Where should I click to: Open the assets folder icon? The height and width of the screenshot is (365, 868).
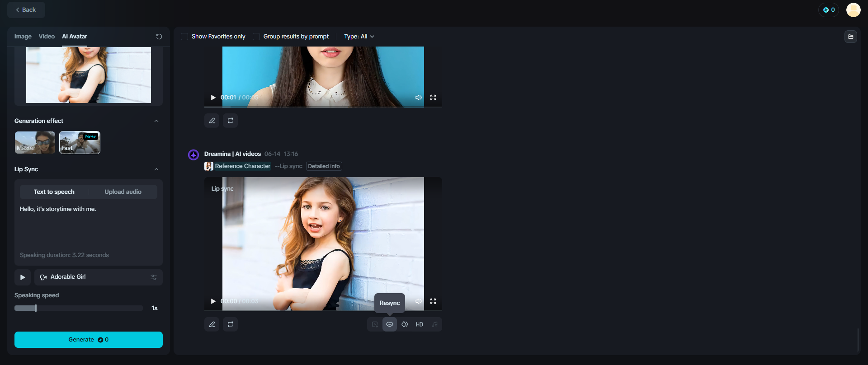pyautogui.click(x=851, y=37)
